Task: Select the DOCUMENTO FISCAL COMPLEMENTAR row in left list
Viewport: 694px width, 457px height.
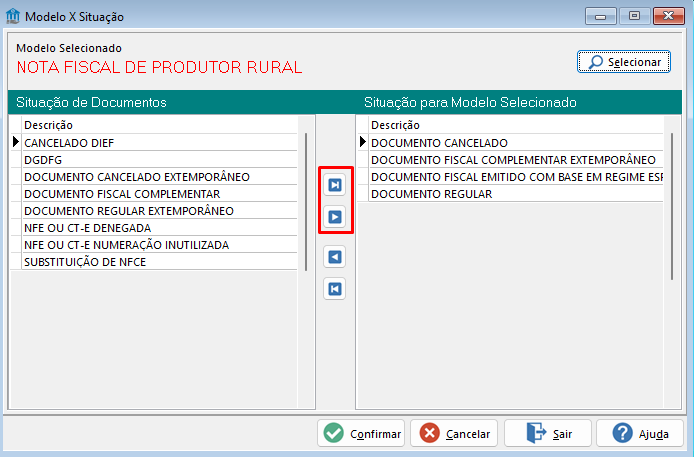Action: [x=160, y=194]
